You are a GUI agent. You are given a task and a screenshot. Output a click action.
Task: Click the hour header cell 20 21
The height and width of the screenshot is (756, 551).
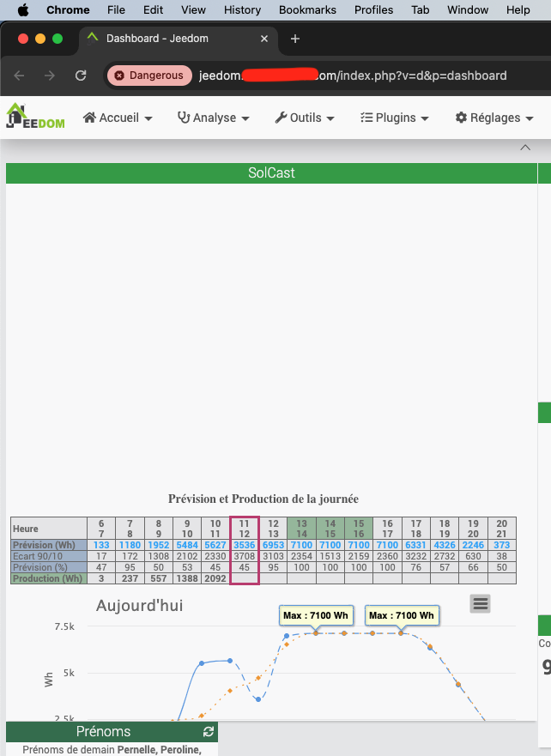click(502, 529)
